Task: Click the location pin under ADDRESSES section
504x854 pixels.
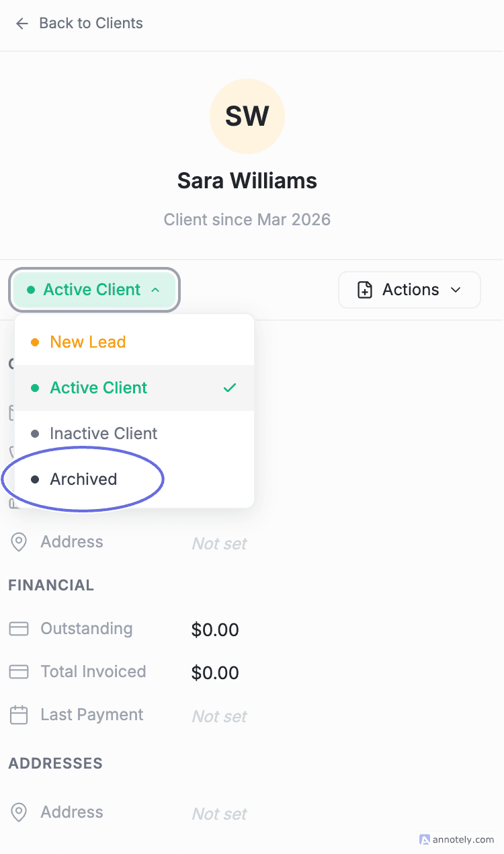Action: (x=18, y=812)
